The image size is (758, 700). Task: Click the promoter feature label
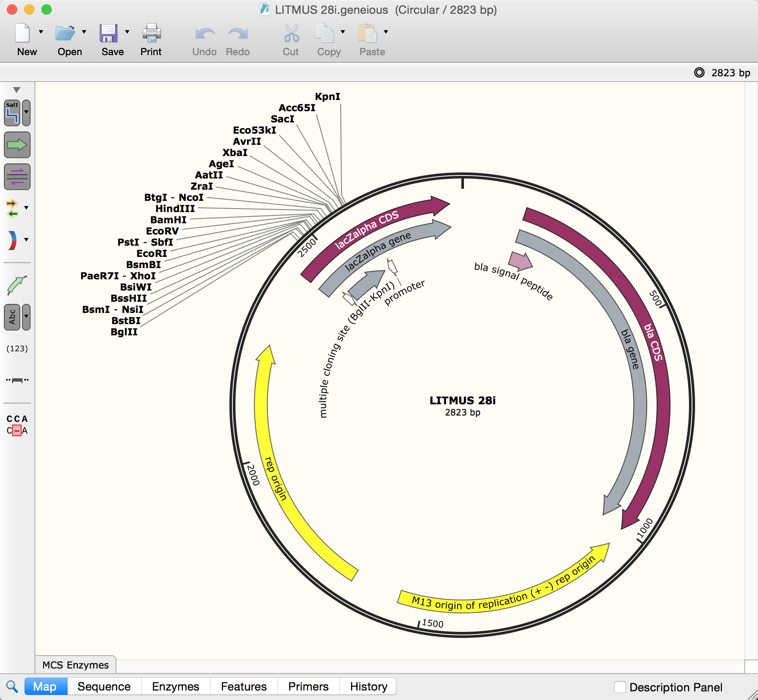404,292
